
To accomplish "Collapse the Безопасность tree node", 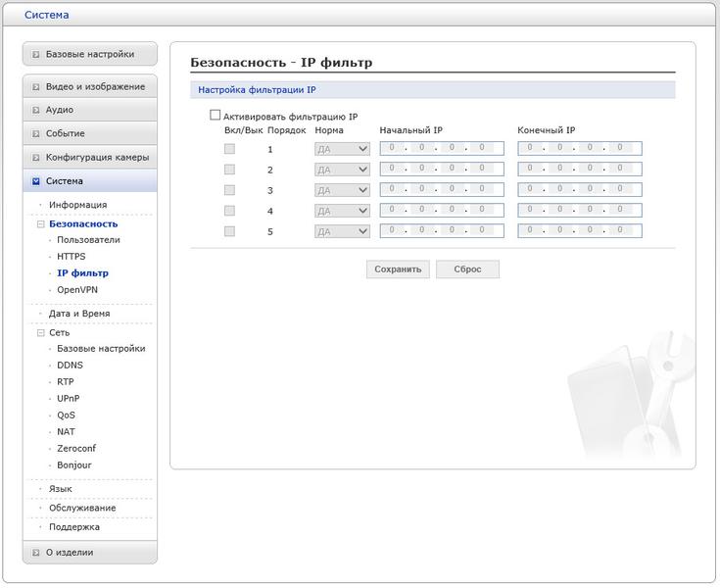I will [40, 224].
